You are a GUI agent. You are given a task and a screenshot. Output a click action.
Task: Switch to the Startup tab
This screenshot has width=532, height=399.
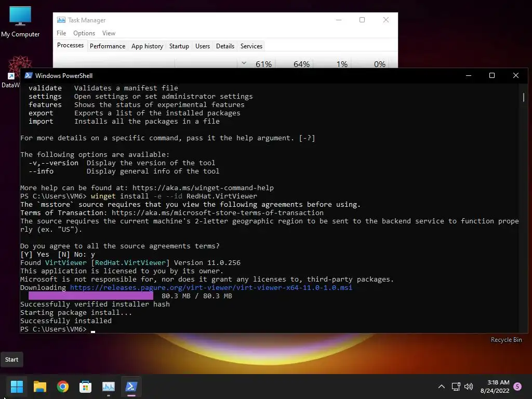click(x=179, y=46)
